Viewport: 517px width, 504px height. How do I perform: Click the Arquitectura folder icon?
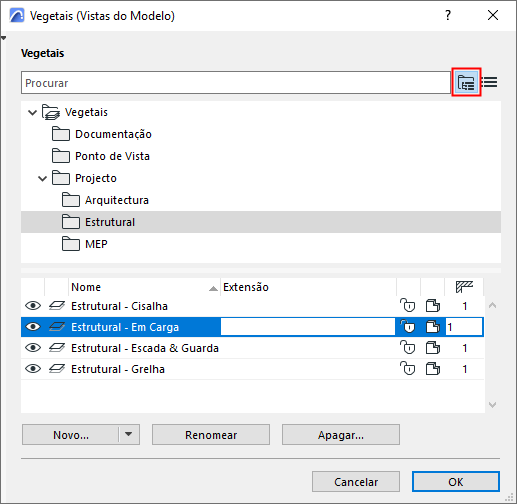tap(71, 200)
